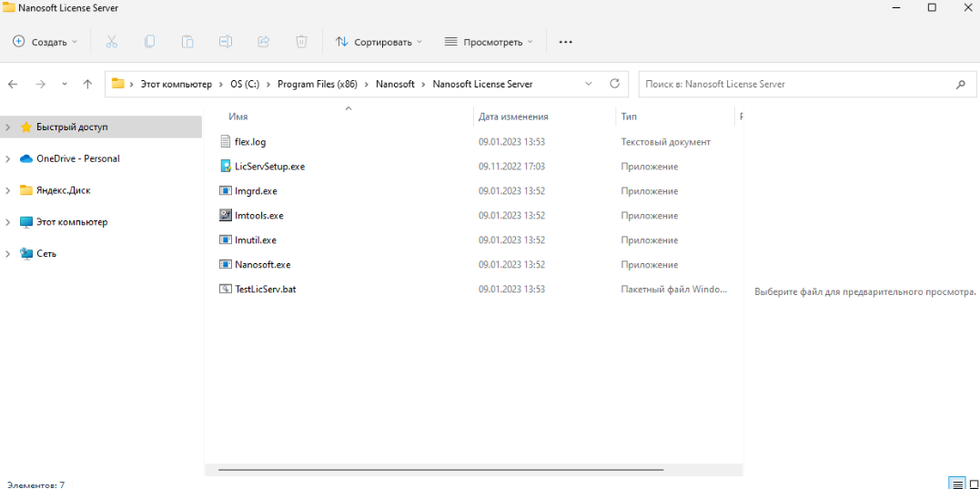Click the lmutil.exe file icon
Image resolution: width=980 pixels, height=489 pixels.
tap(226, 239)
